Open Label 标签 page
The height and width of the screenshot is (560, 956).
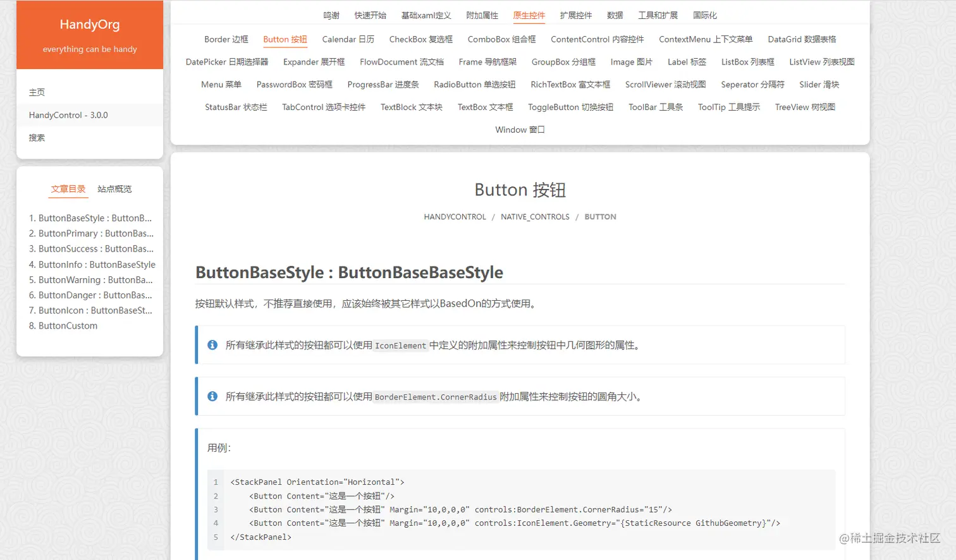(x=687, y=62)
